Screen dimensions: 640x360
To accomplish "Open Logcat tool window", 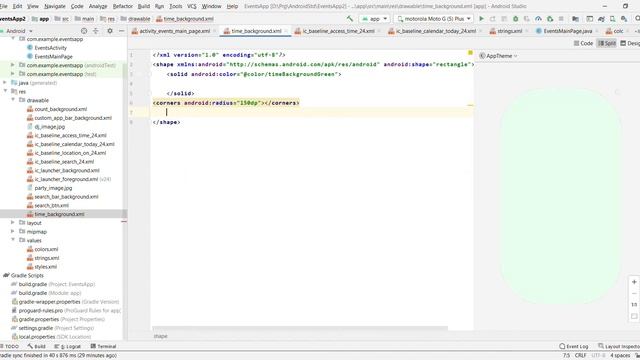I will tap(67, 346).
